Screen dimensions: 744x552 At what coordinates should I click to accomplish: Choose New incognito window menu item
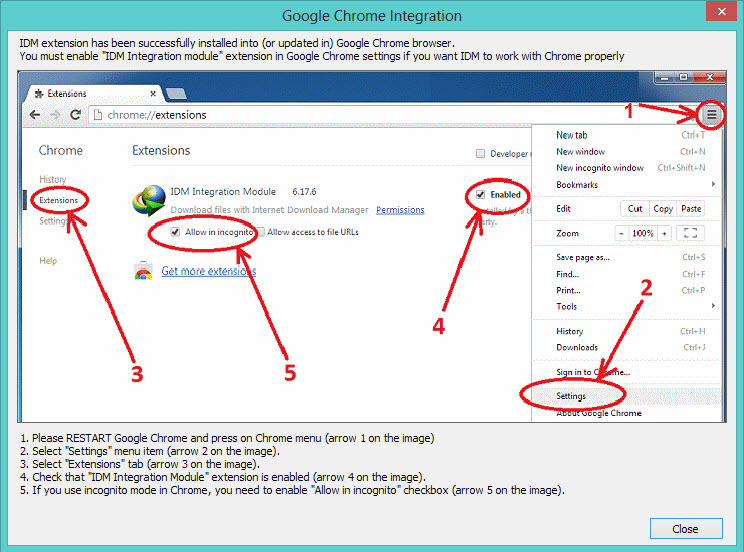pos(600,168)
